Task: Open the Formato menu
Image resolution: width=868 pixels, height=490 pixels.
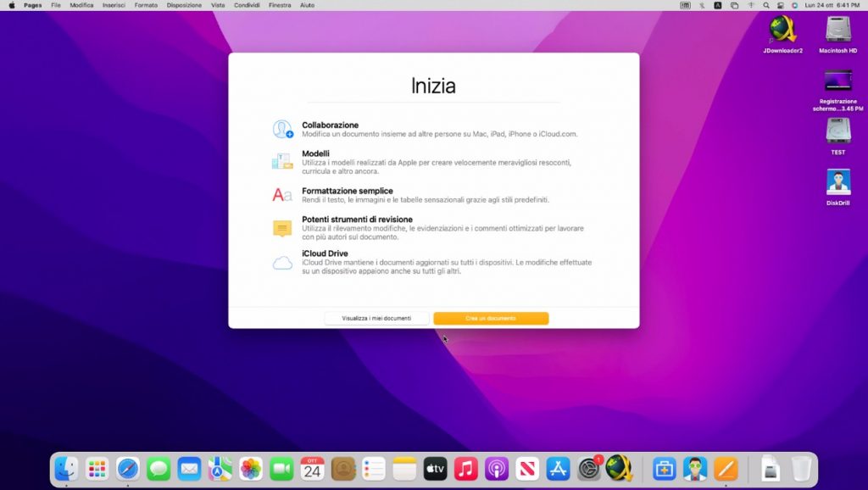Action: pyautogui.click(x=145, y=5)
